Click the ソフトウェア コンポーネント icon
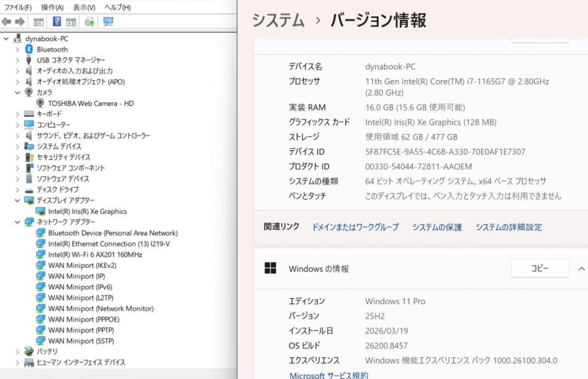 coord(29,168)
